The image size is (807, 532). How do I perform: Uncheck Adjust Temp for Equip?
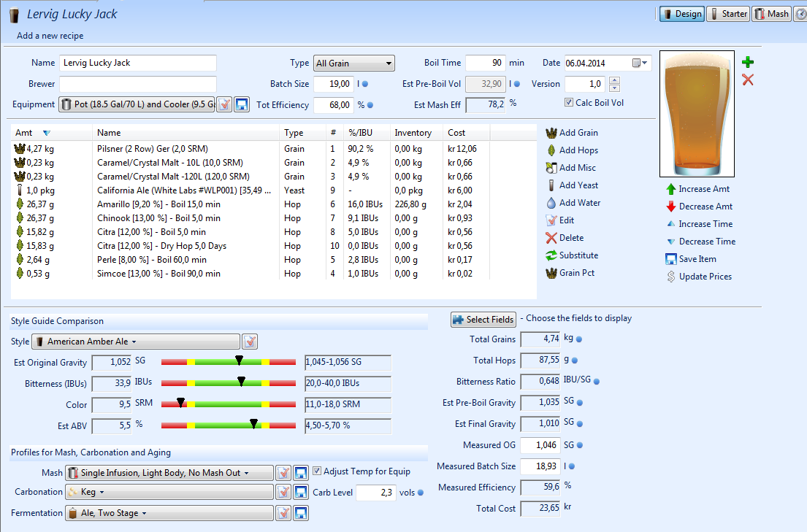click(x=317, y=471)
